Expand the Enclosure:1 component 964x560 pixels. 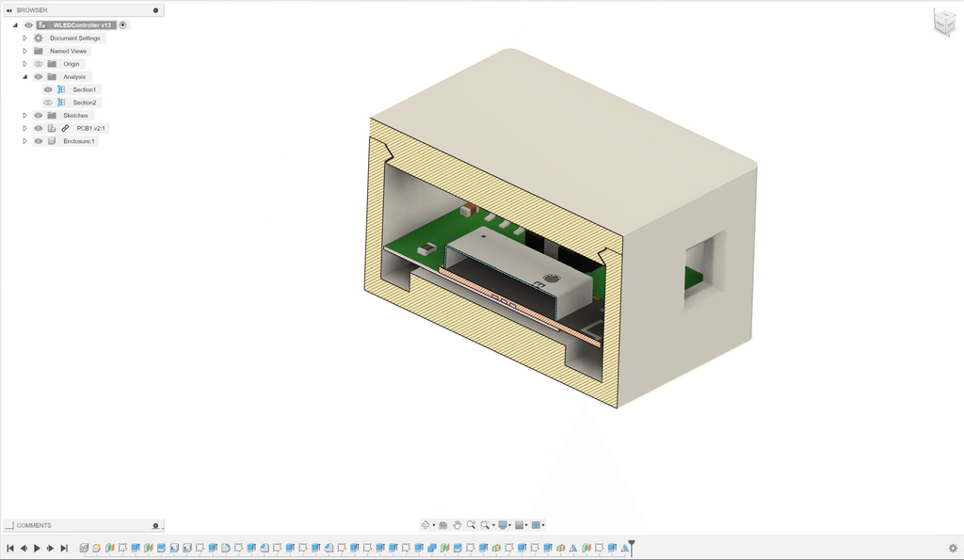pyautogui.click(x=25, y=141)
